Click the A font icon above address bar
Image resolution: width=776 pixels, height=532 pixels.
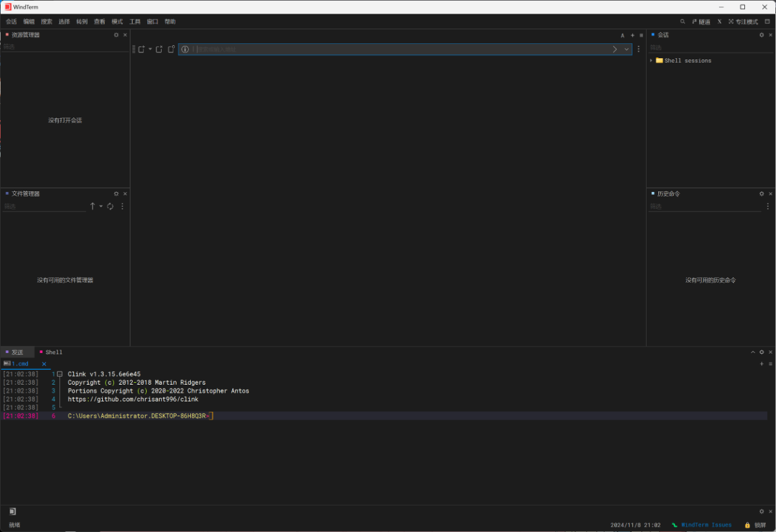click(x=623, y=36)
